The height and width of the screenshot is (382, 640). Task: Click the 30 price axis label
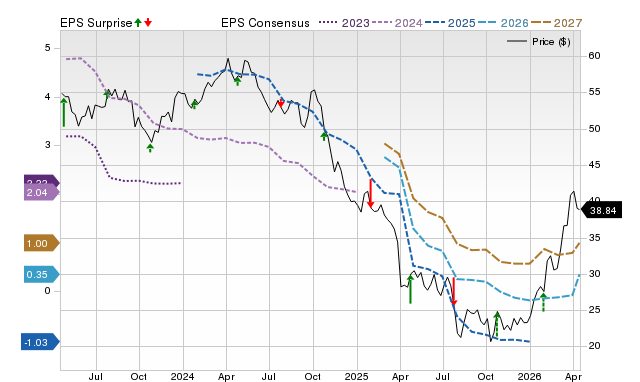pyautogui.click(x=594, y=274)
